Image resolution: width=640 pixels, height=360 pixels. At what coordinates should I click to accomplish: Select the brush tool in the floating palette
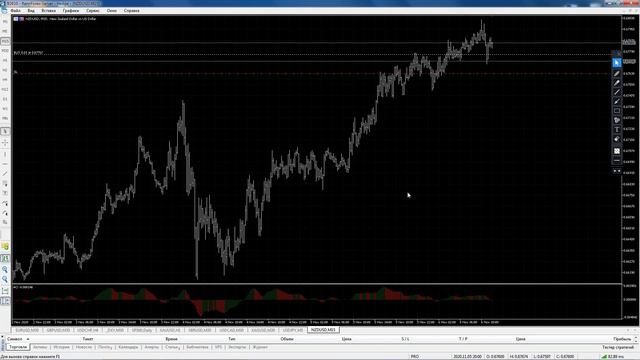(617, 101)
